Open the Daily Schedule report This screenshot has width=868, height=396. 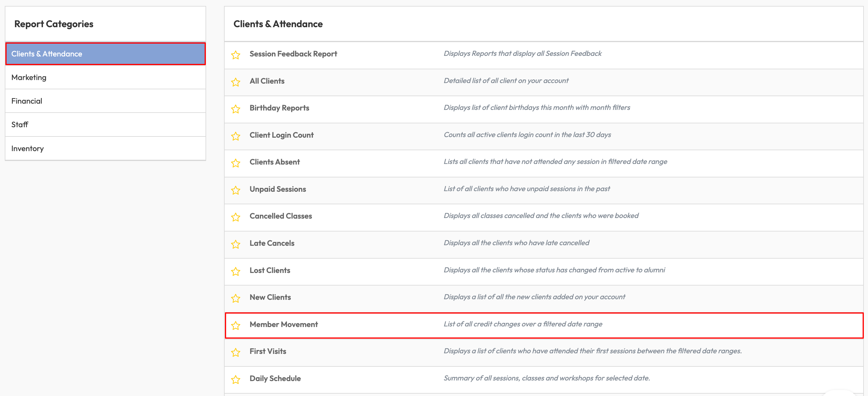[x=275, y=378]
